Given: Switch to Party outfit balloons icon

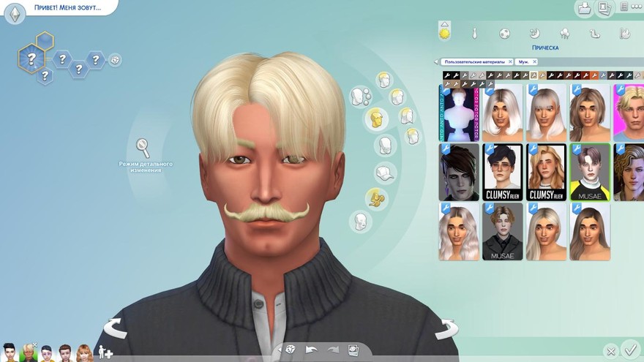Looking at the screenshot, I should [x=565, y=34].
